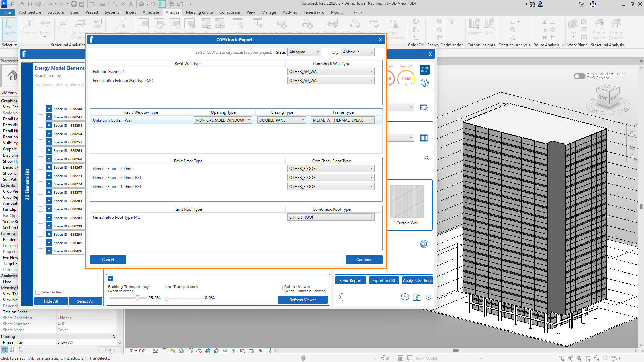Image resolution: width=644 pixels, height=362 pixels.
Task: Click Reveal Hidden Elements lightbulb icon
Action: (x=234, y=351)
